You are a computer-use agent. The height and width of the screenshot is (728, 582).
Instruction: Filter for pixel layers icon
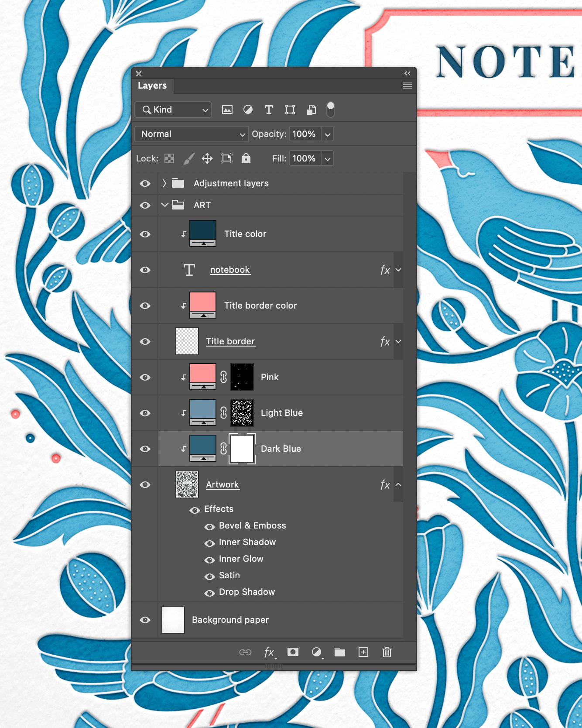(227, 110)
